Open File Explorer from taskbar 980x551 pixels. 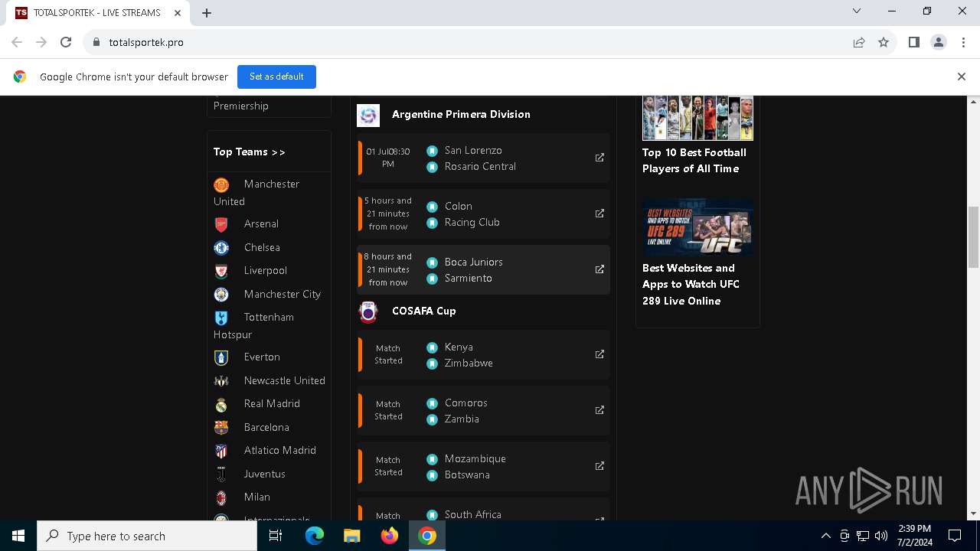352,536
